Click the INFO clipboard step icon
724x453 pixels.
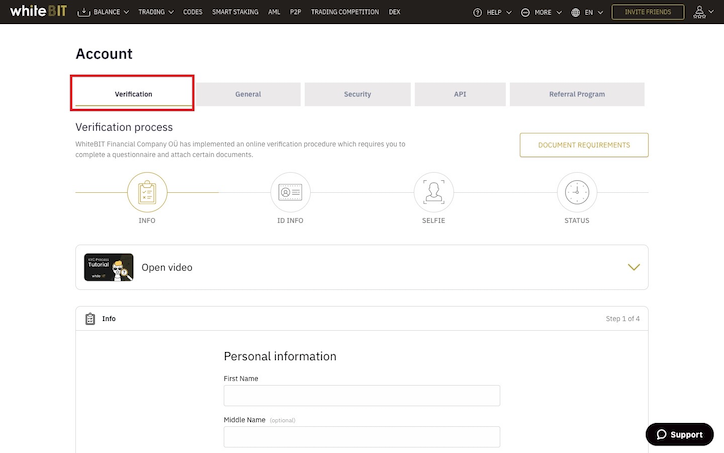tap(147, 192)
